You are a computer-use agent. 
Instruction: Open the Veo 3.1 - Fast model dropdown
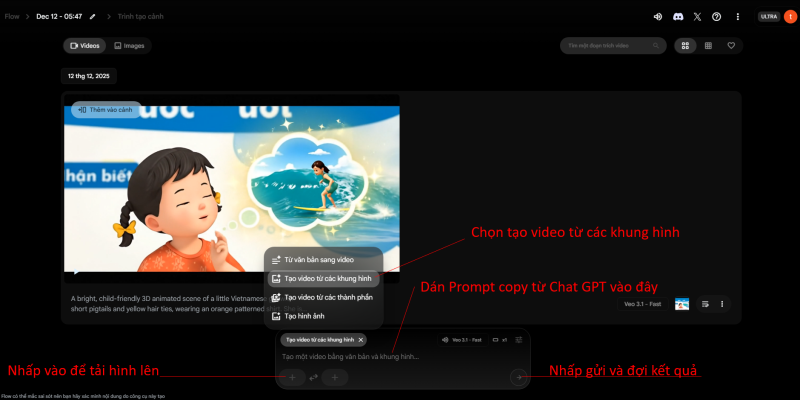click(463, 340)
